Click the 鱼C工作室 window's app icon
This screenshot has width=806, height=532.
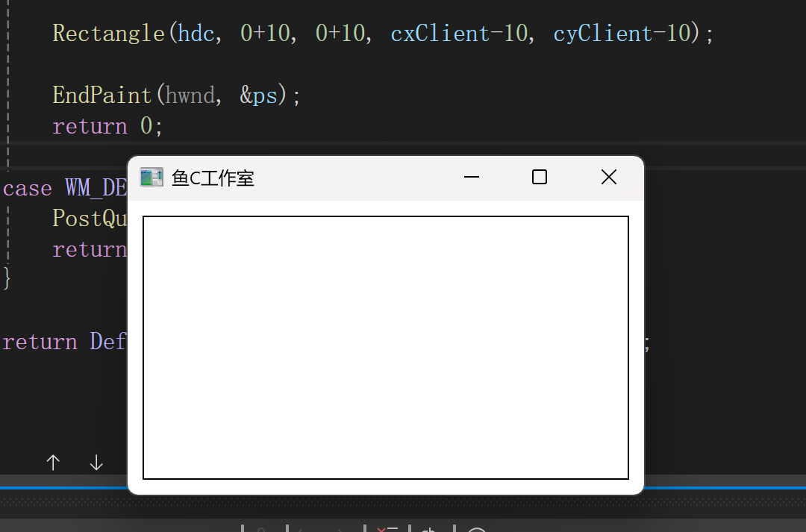(x=151, y=178)
